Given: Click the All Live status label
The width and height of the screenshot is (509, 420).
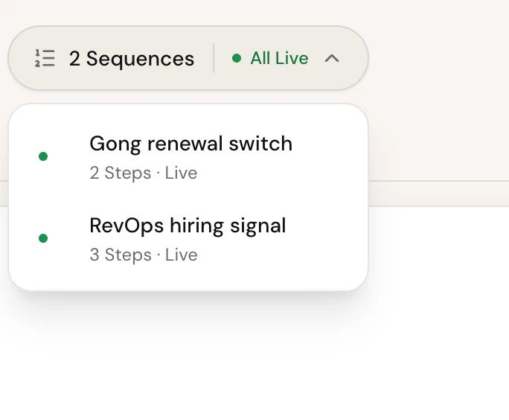Looking at the screenshot, I should [279, 59].
